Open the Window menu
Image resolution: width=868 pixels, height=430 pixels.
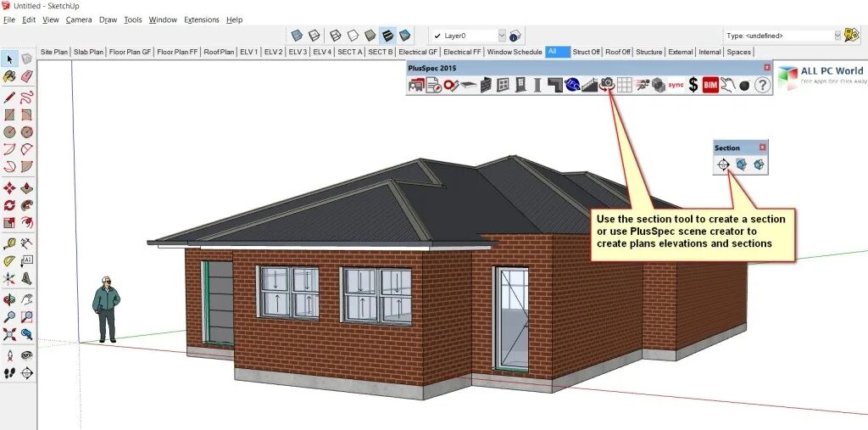[x=163, y=20]
